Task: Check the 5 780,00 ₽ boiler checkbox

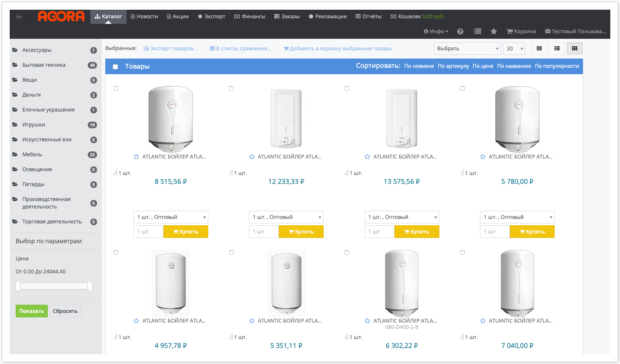Action: pyautogui.click(x=462, y=88)
